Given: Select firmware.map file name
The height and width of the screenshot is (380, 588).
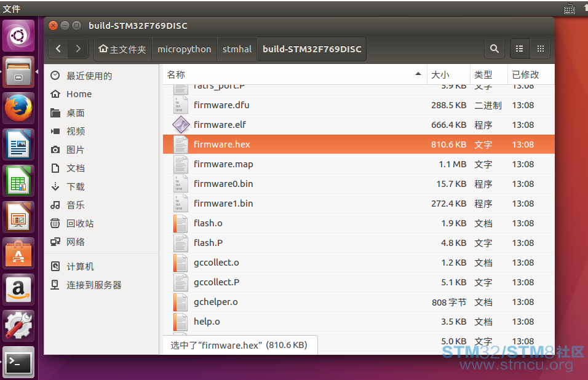Looking at the screenshot, I should click(223, 164).
